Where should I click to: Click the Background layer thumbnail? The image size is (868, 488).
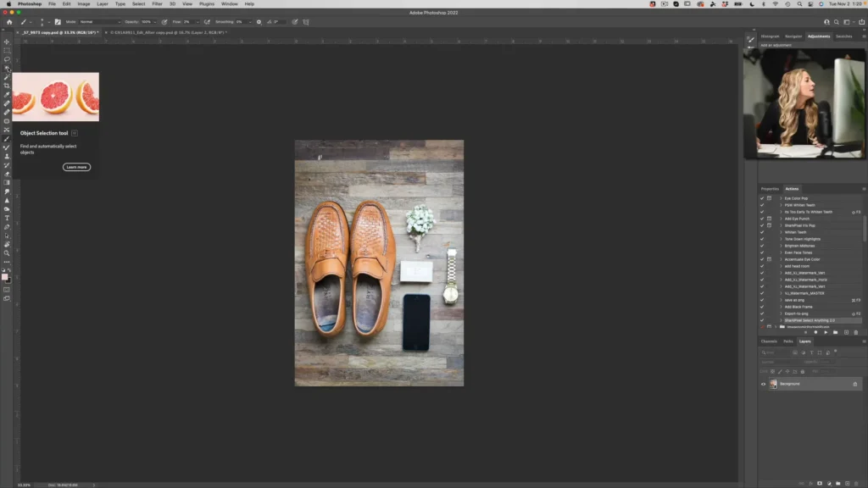click(773, 384)
